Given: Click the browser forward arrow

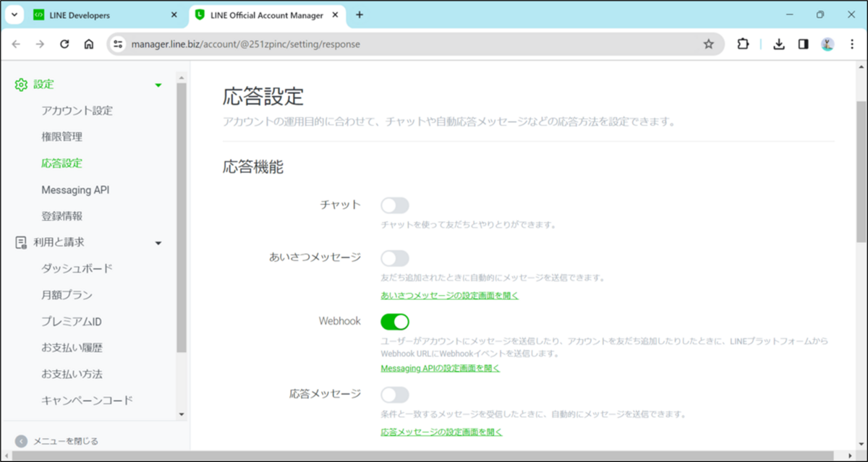Looking at the screenshot, I should 41,44.
